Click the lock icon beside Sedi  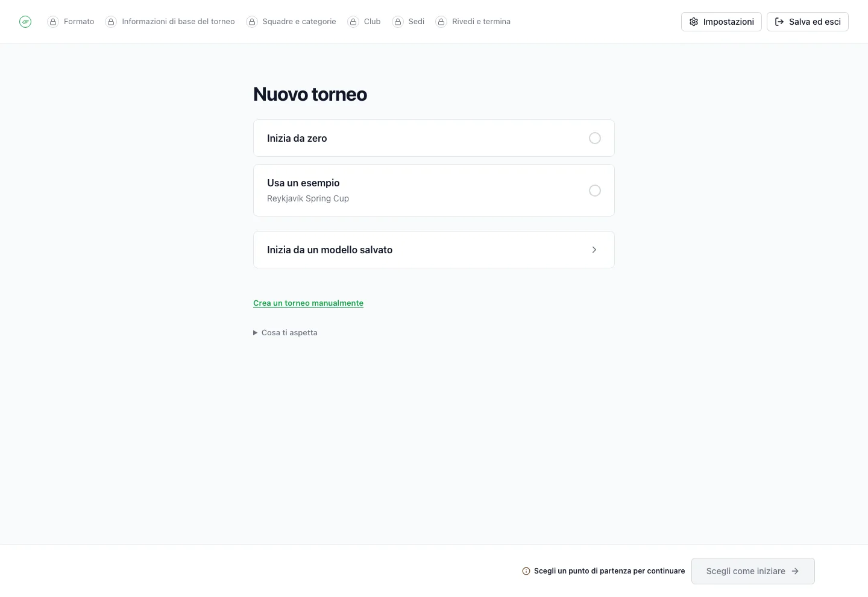(398, 22)
